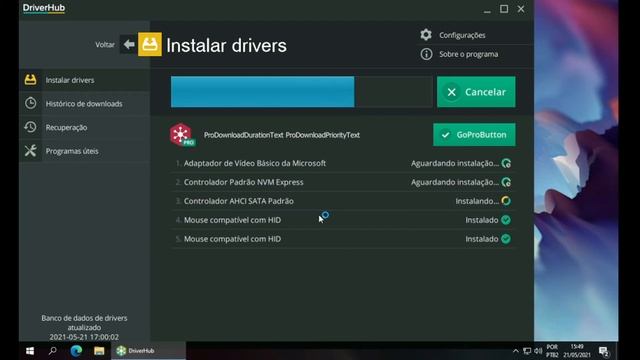Screen dimensions: 640x360
Task: Open Configurações link
Action: pos(462,35)
